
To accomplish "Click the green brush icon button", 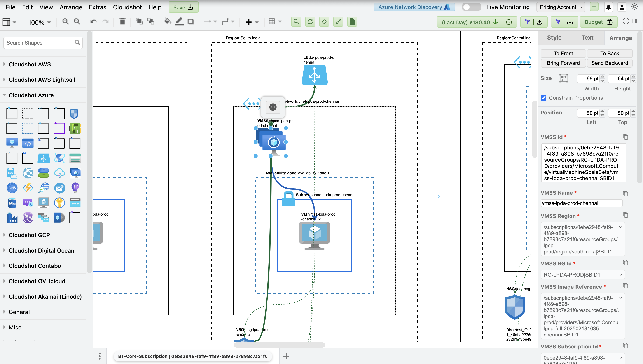I will point(338,22).
